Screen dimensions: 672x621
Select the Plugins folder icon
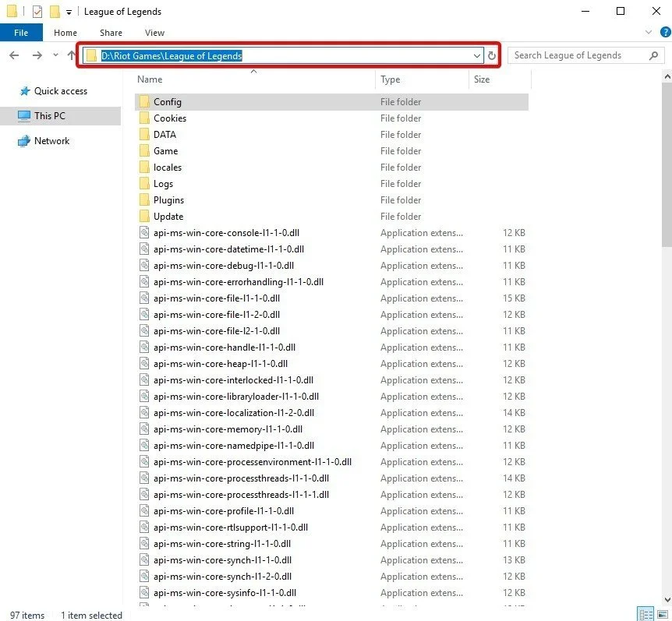[144, 199]
